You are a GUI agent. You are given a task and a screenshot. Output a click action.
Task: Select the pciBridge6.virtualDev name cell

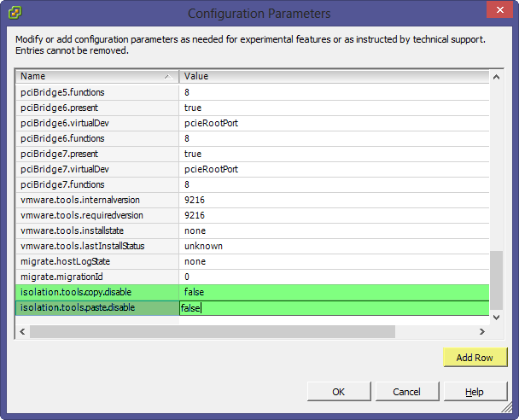pos(97,123)
